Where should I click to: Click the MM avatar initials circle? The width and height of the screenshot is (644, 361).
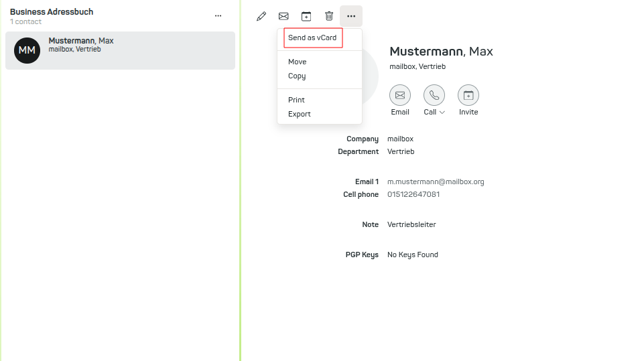27,50
